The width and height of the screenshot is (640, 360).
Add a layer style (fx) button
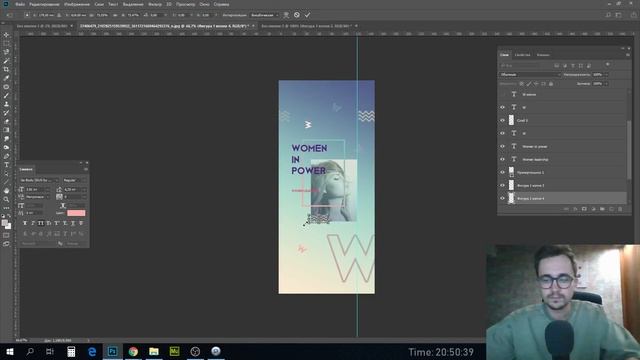click(x=575, y=209)
